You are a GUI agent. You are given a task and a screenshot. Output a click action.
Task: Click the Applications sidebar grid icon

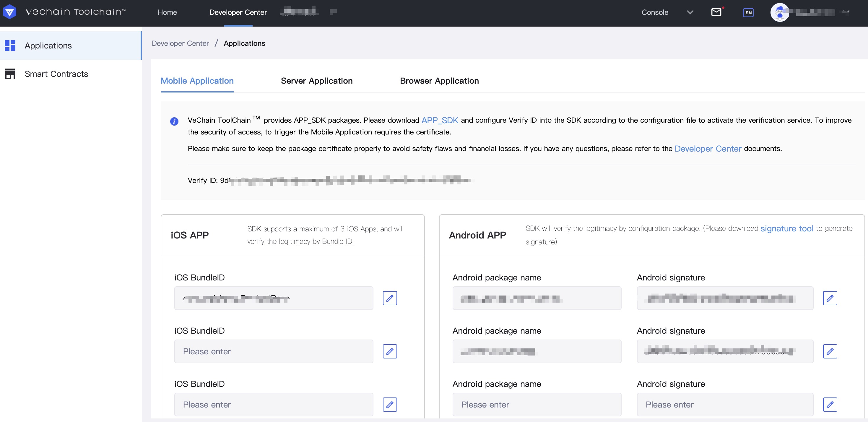10,46
